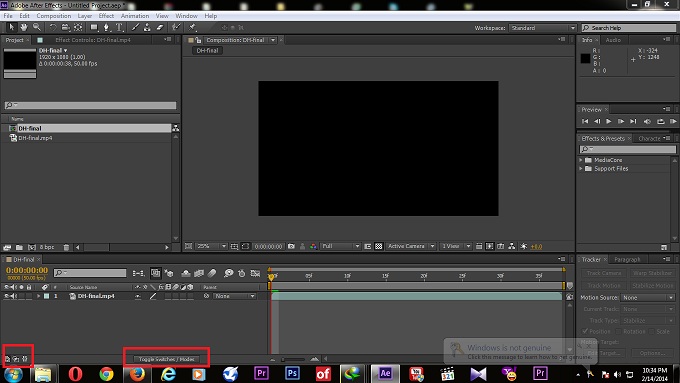680x383 pixels.
Task: Select the Clone Stamp tool
Action: coord(147,27)
